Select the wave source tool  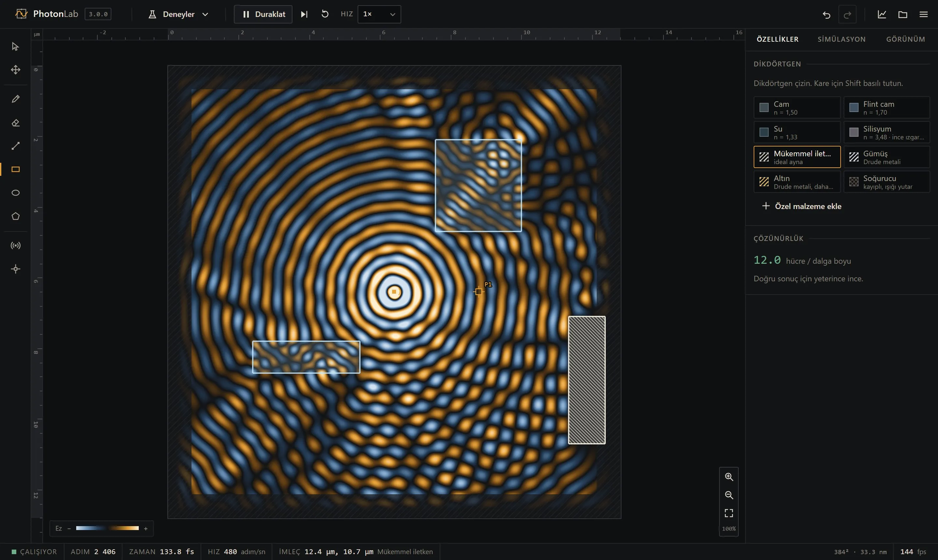pyautogui.click(x=16, y=246)
